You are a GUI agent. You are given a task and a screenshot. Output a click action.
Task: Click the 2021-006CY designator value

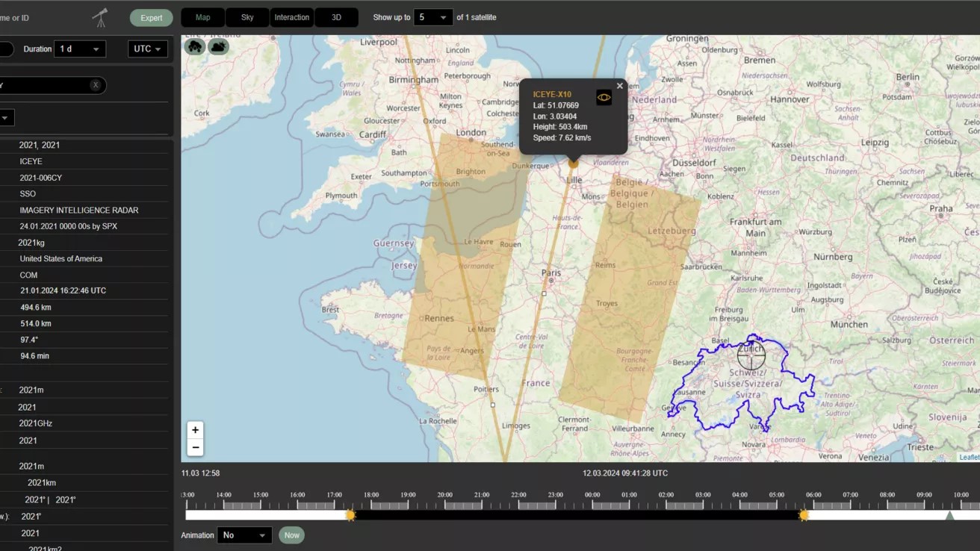coord(41,178)
